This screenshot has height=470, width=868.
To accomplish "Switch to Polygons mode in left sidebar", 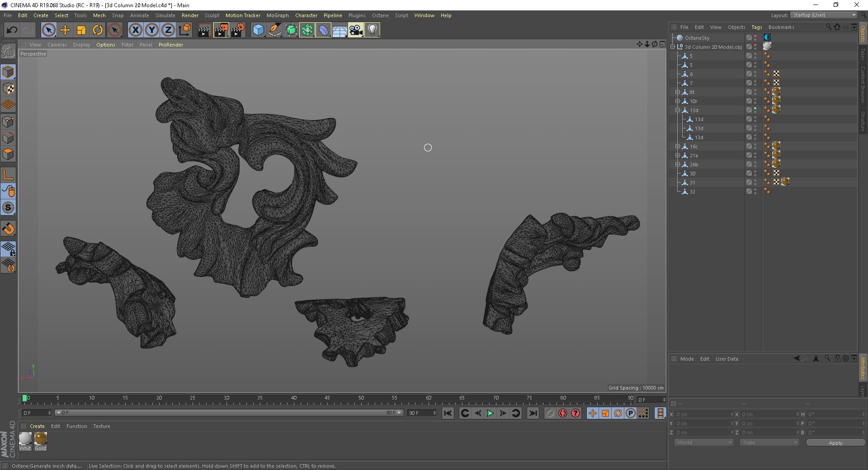I will (8, 154).
